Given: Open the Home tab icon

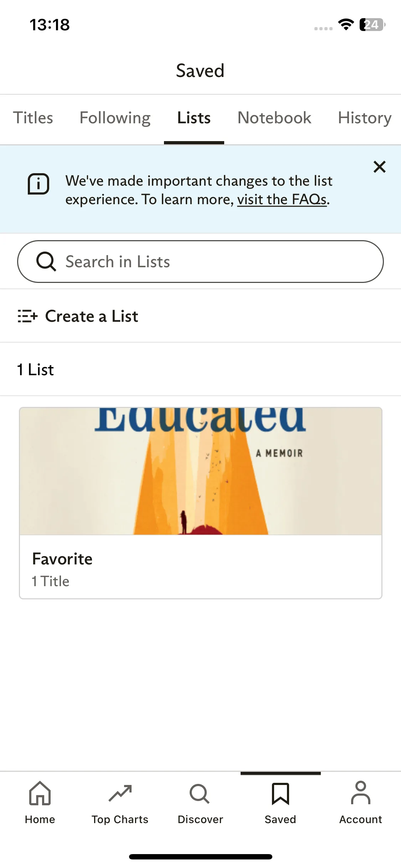Looking at the screenshot, I should 40,793.
